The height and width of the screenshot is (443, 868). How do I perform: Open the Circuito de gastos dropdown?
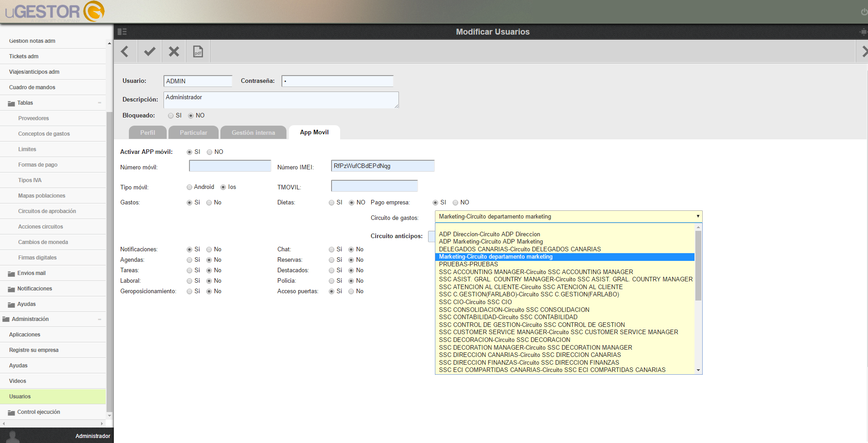(x=568, y=216)
